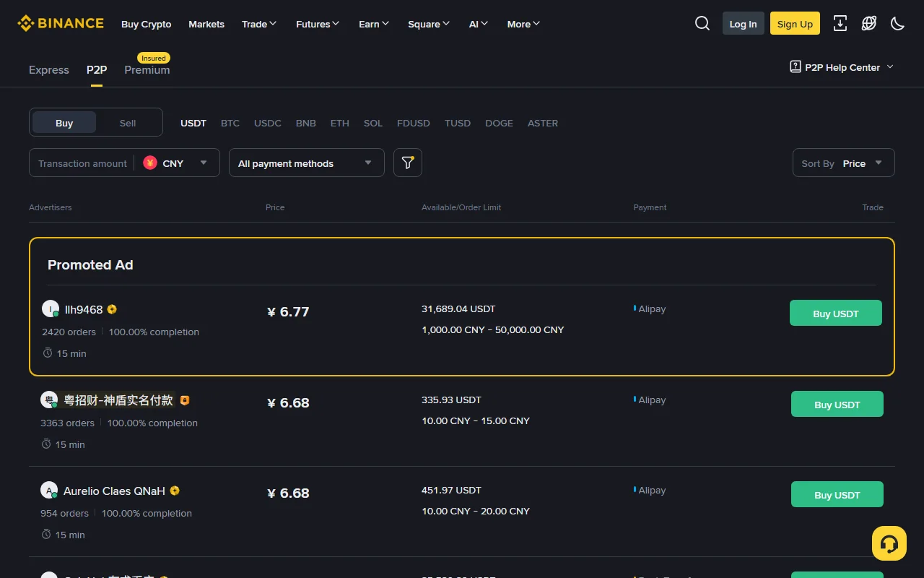Click the 10.00 CNY – 15.00 CNY limit
924x578 pixels.
pos(476,420)
